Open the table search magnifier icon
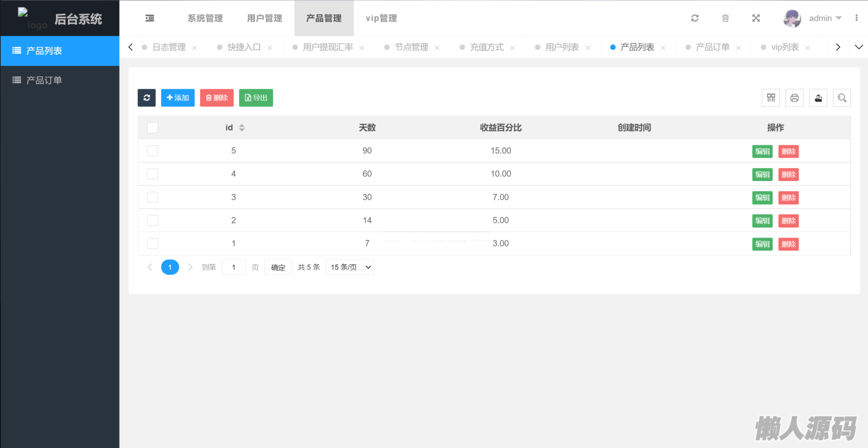Image resolution: width=868 pixels, height=448 pixels. click(841, 98)
